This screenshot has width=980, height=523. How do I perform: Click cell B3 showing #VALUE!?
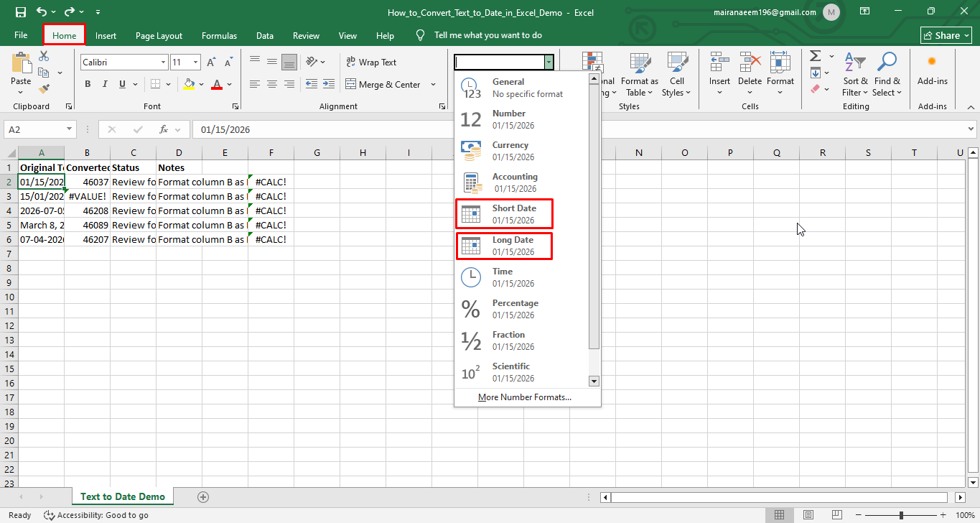[87, 196]
